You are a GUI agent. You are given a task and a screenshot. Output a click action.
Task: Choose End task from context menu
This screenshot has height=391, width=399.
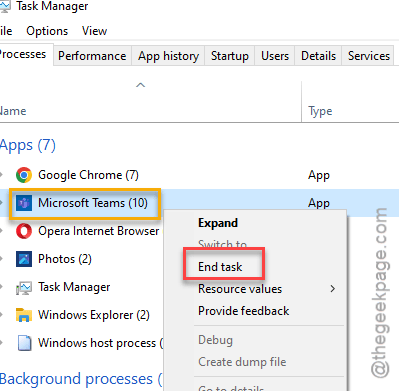click(x=220, y=267)
